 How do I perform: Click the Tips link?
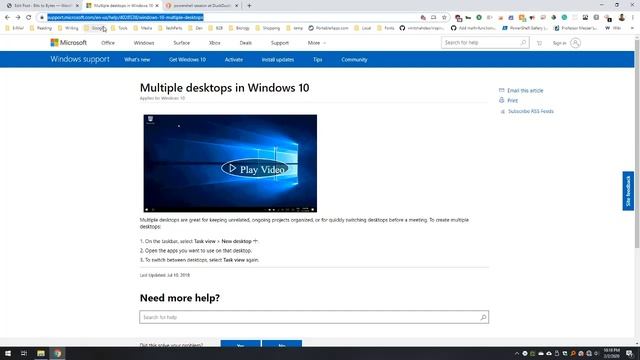(318, 60)
